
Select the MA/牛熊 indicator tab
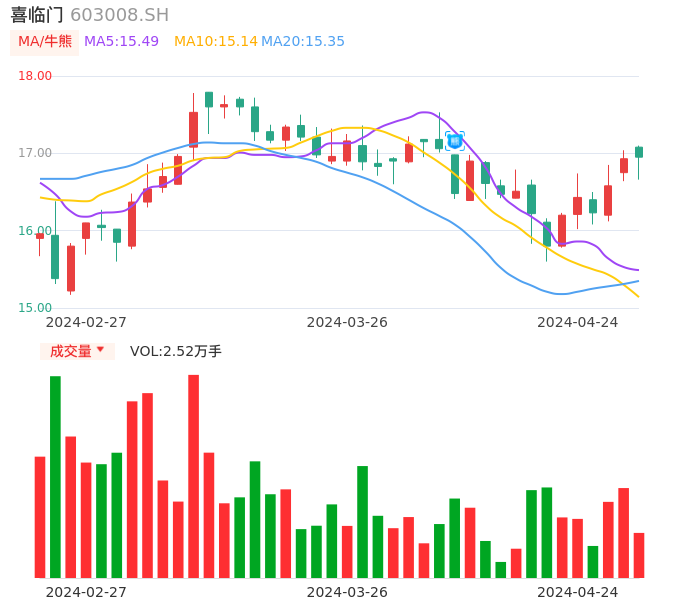(x=45, y=42)
